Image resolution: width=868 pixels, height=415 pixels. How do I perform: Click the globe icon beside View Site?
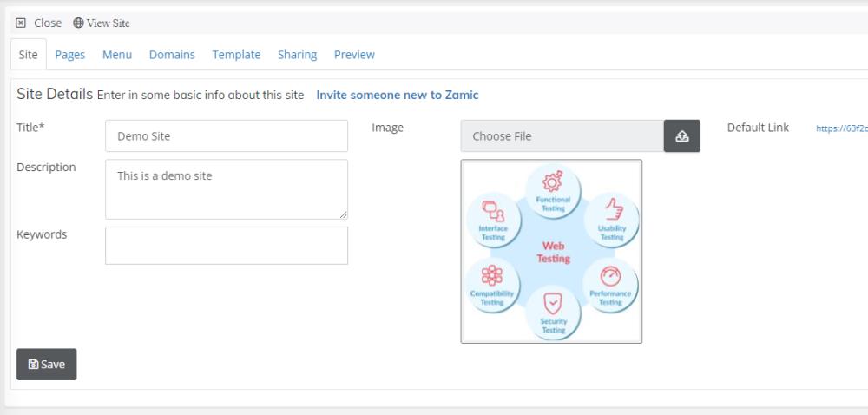click(78, 23)
